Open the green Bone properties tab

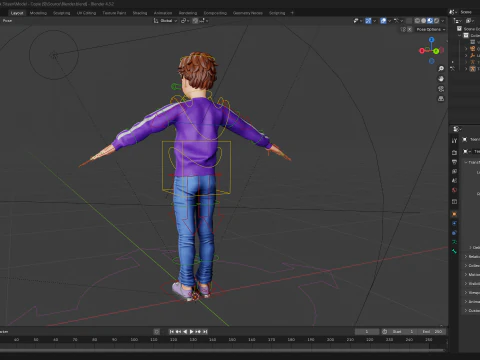coord(454,251)
